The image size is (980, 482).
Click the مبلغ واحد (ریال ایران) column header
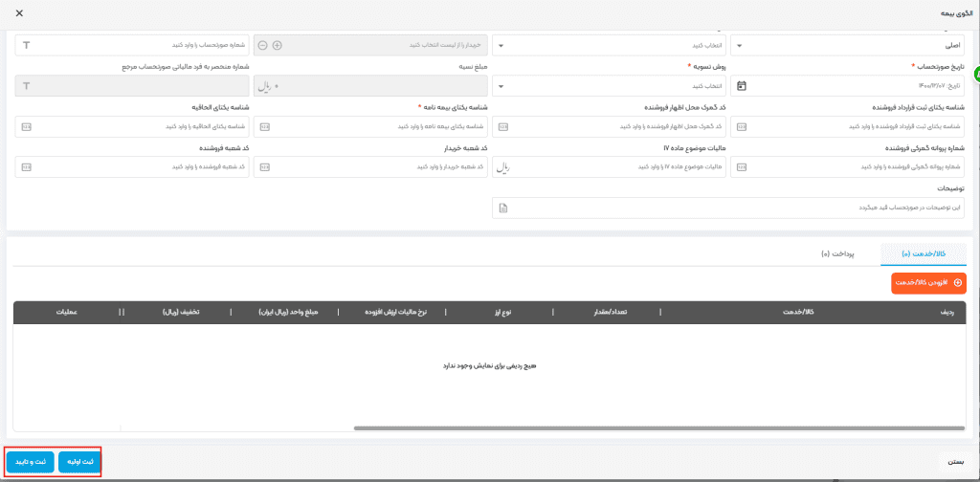[x=288, y=312]
